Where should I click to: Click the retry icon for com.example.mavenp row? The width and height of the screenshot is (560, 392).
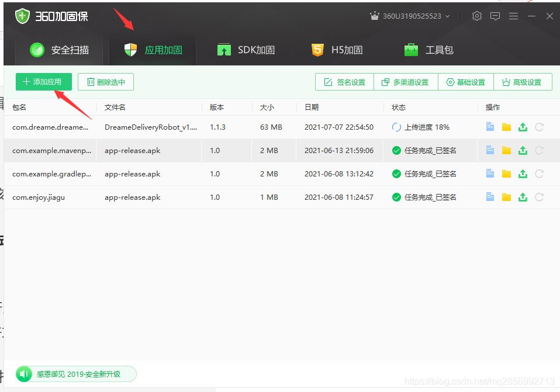[x=540, y=150]
